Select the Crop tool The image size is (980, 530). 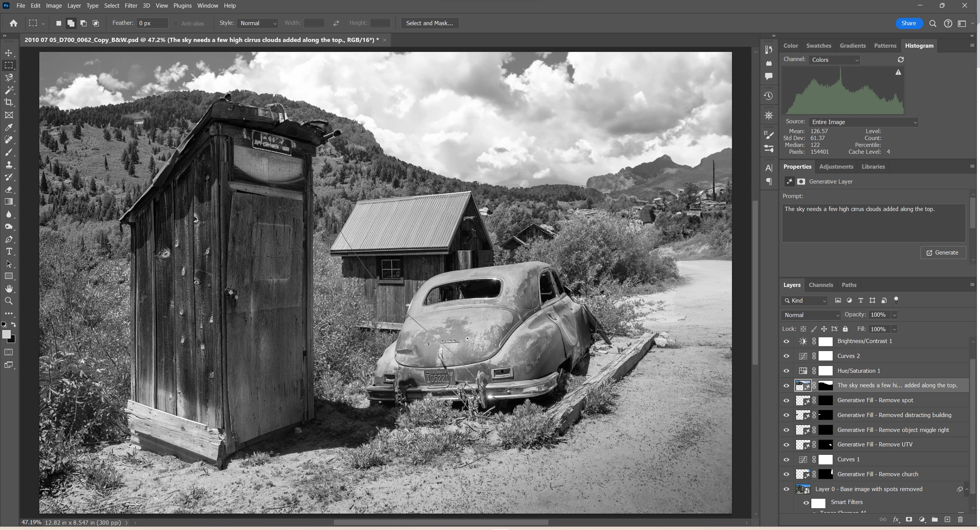point(9,102)
